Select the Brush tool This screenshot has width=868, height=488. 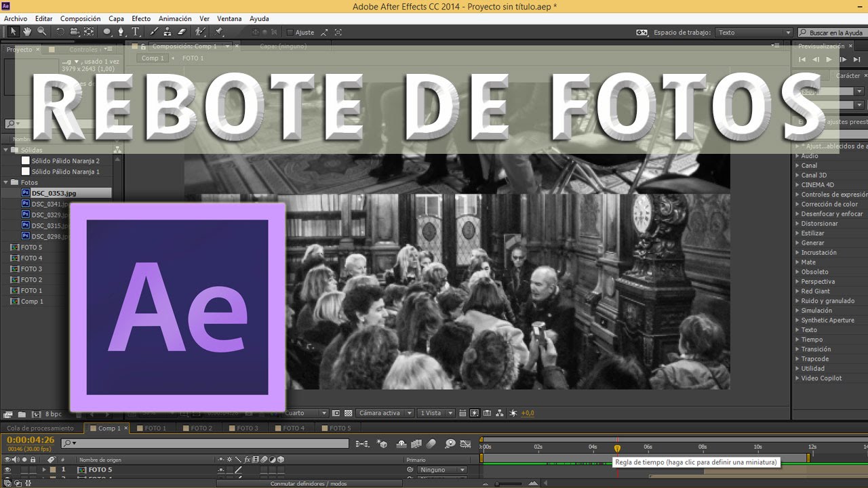[x=155, y=32]
